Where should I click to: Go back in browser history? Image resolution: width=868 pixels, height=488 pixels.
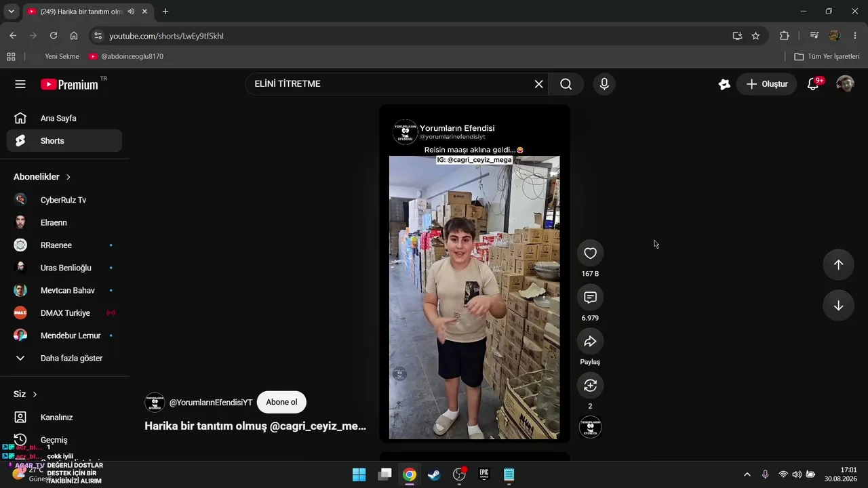13,36
